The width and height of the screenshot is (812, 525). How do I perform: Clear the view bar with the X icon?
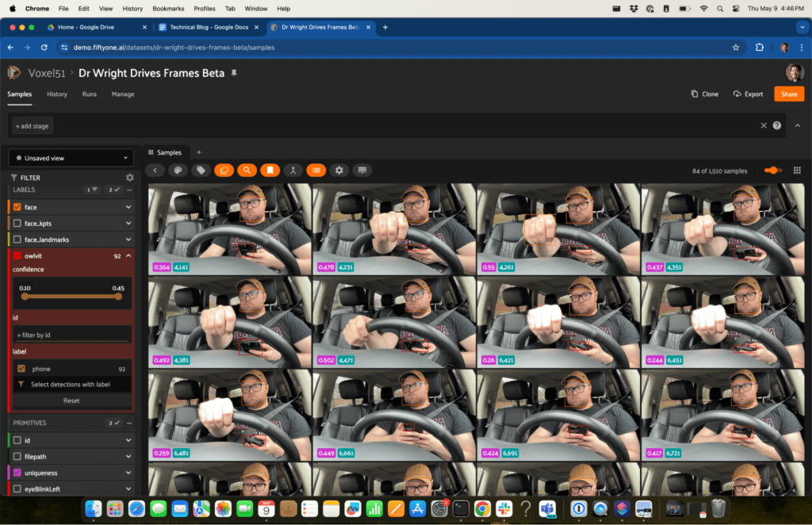coord(764,125)
